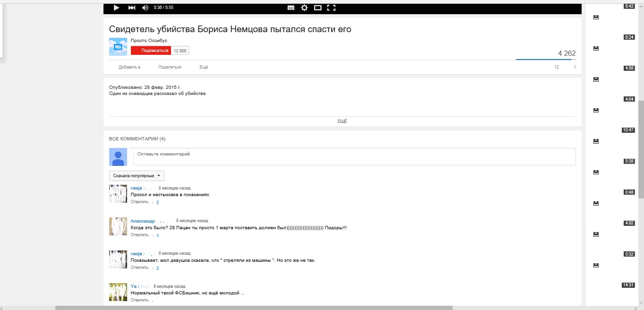Click the 4 262 view count

coord(567,53)
